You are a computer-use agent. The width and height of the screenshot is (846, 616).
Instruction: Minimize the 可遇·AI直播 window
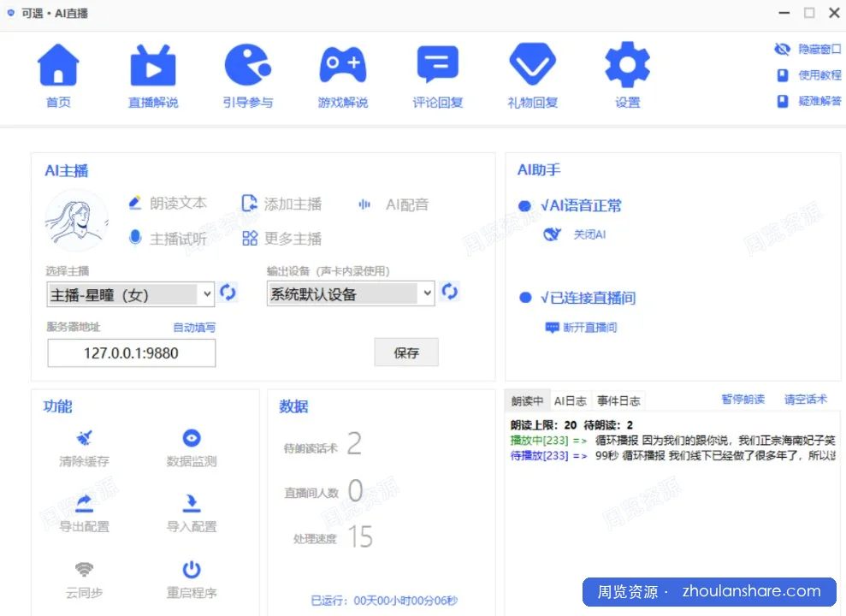click(x=784, y=13)
